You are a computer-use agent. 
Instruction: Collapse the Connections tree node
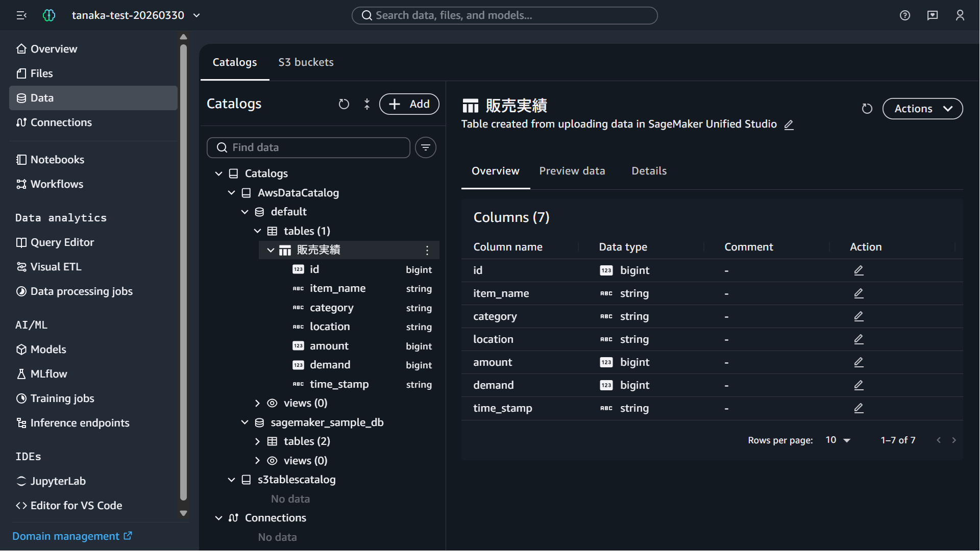tap(218, 518)
